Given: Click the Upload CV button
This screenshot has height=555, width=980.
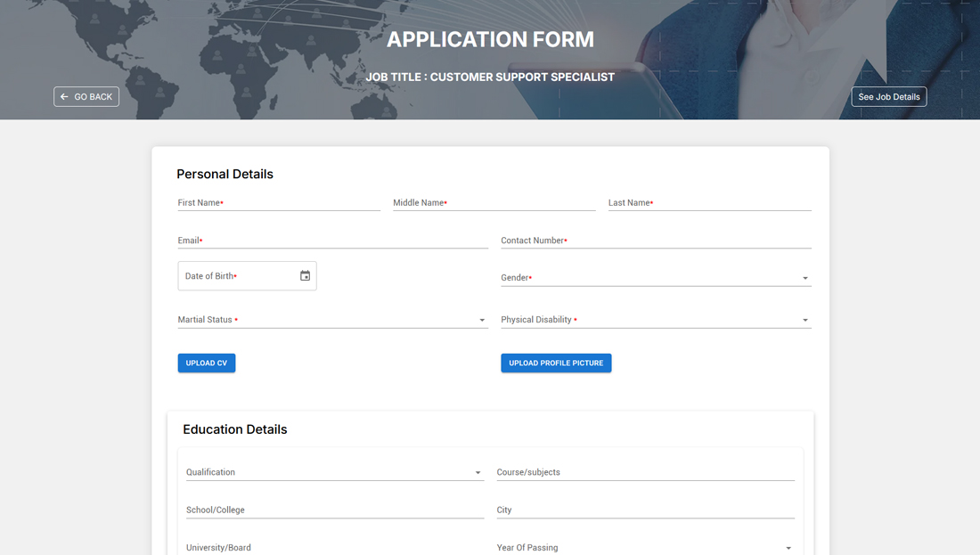Looking at the screenshot, I should pyautogui.click(x=207, y=363).
